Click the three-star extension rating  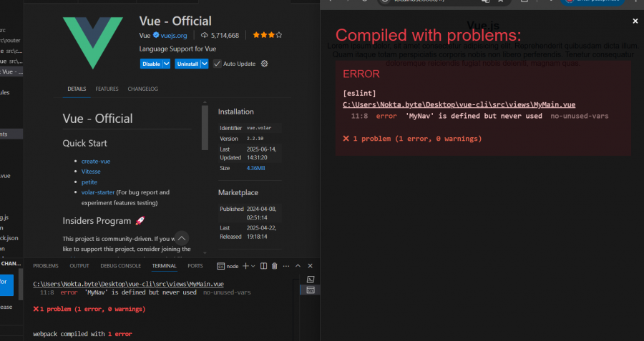pyautogui.click(x=267, y=35)
